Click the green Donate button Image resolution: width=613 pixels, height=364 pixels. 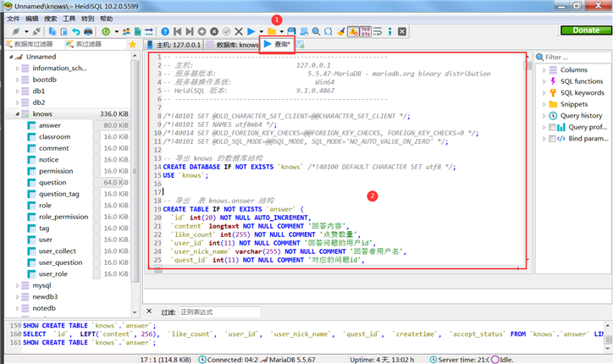pos(586,30)
